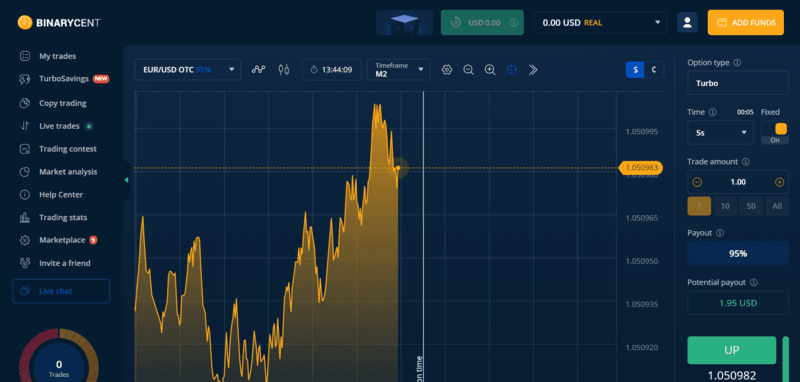Show Potential payout info tooltip
This screenshot has height=382, width=800.
[754, 283]
